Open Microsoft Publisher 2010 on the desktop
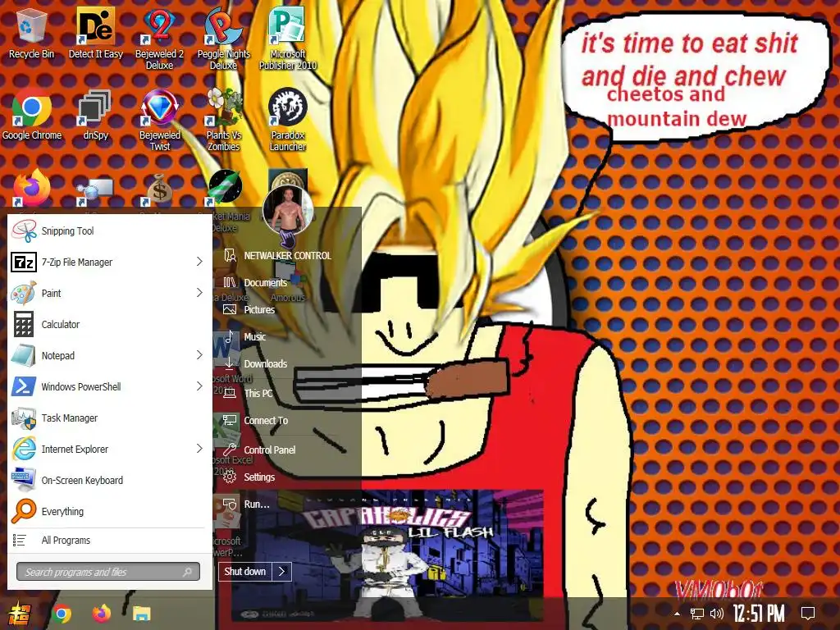The height and width of the screenshot is (630, 840). (x=288, y=39)
